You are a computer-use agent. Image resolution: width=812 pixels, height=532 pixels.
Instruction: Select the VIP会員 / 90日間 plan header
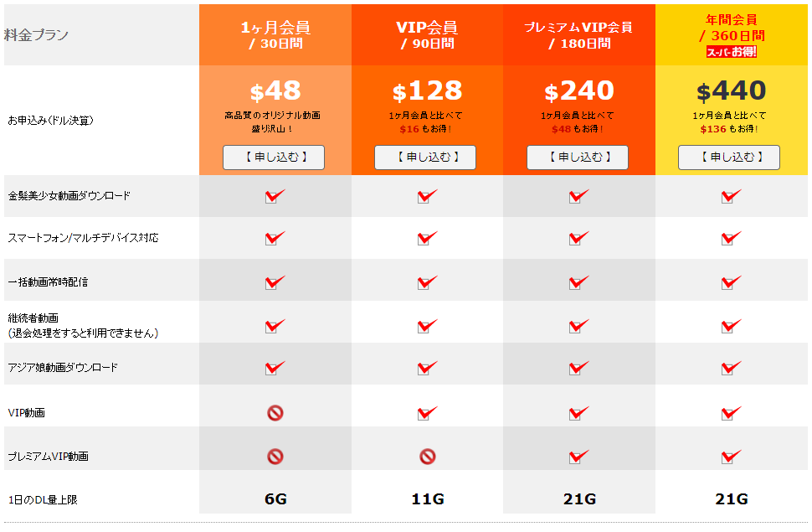coord(427,34)
